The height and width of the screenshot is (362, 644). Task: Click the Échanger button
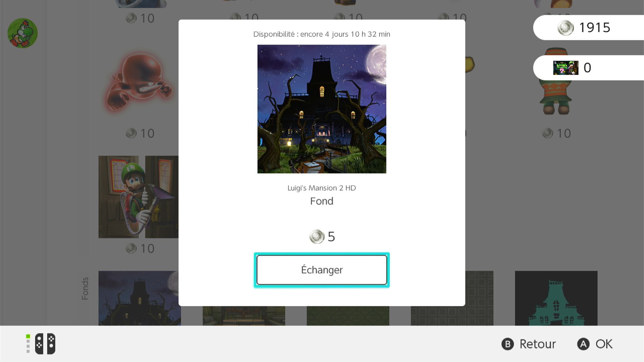coord(322,270)
